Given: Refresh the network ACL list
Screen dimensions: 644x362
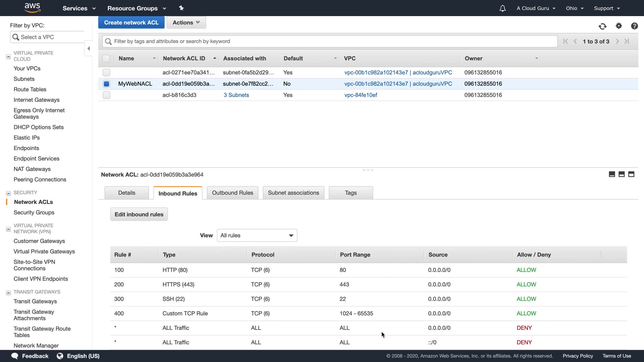Looking at the screenshot, I should (602, 26).
